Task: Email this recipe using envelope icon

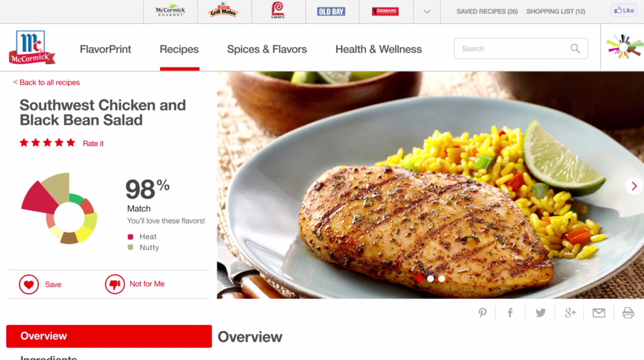Action: pyautogui.click(x=599, y=313)
